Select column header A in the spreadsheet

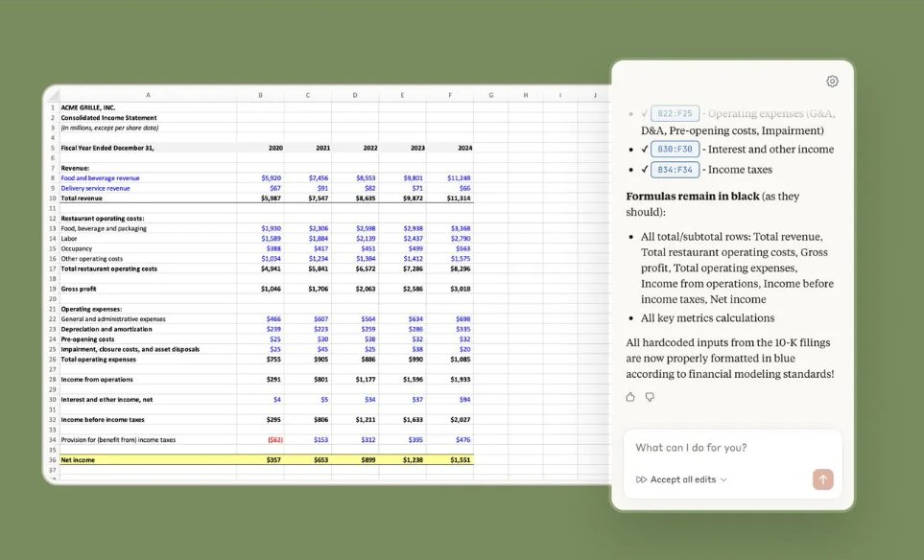click(x=148, y=94)
